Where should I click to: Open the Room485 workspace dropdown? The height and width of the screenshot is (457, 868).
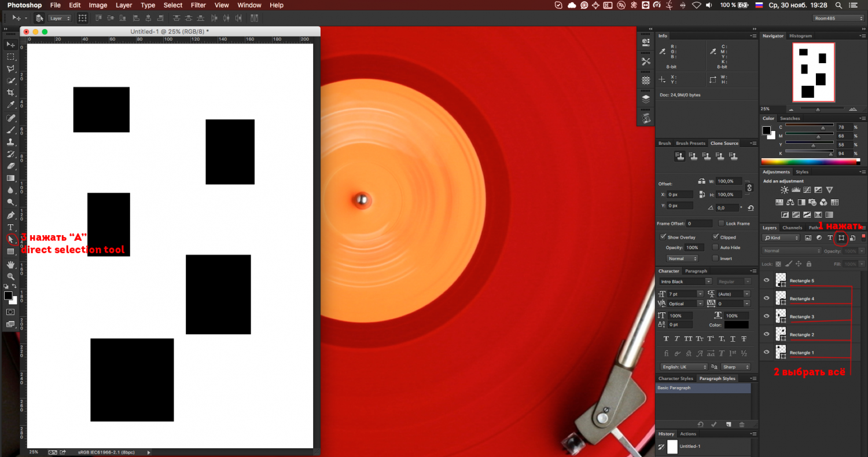click(x=838, y=18)
